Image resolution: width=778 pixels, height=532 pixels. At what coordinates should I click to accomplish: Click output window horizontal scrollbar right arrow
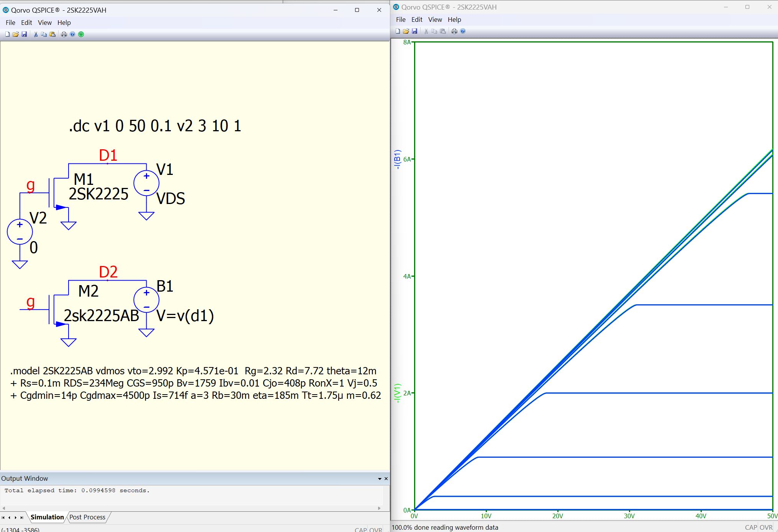tap(379, 508)
